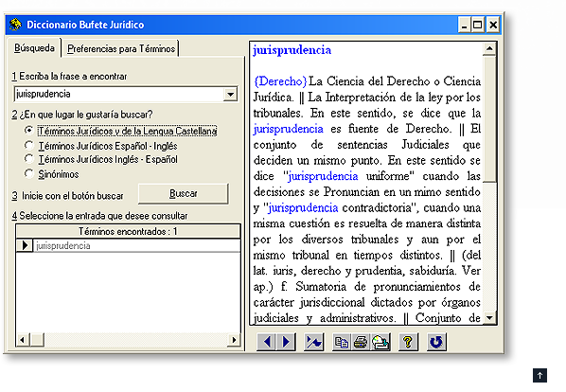Screen dimensions: 566x392
Task: Switch to Preferencias para Términos tab
Action: (x=121, y=48)
